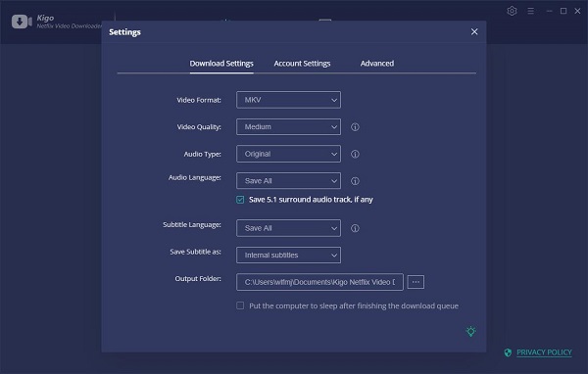Show info for Subtitle Language
The image size is (588, 374).
(x=355, y=228)
